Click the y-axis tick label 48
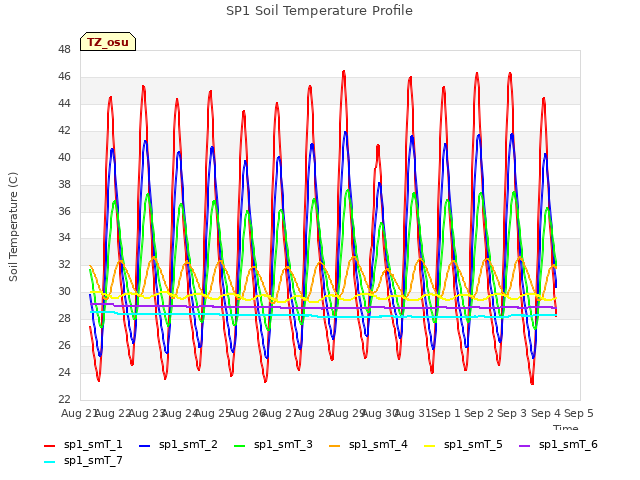The width and height of the screenshot is (640, 480). [x=64, y=49]
